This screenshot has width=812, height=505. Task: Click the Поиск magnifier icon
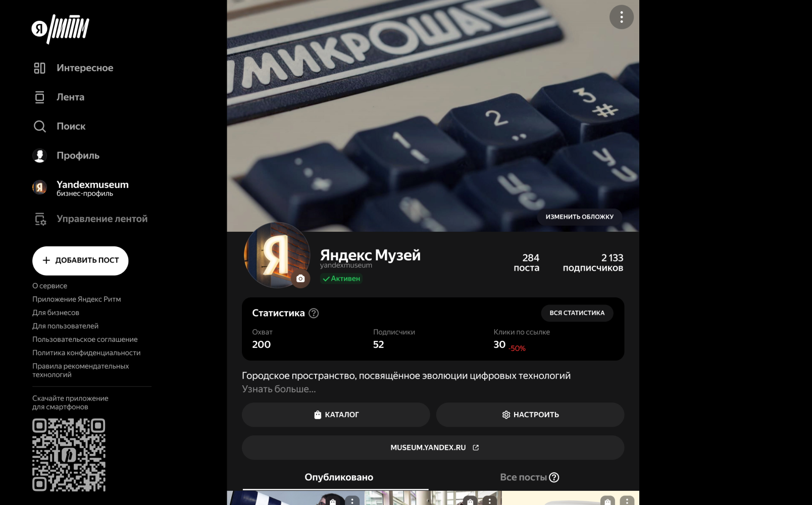point(39,126)
